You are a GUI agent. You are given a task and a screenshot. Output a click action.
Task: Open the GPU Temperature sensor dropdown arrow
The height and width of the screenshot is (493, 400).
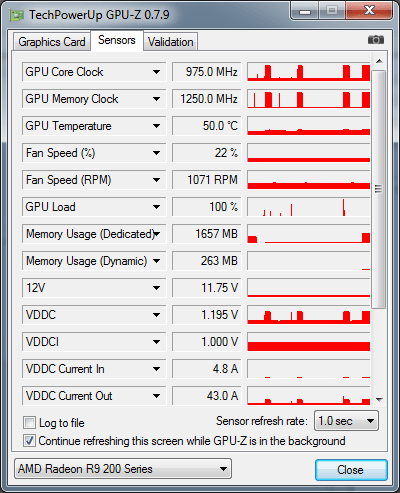tap(156, 126)
